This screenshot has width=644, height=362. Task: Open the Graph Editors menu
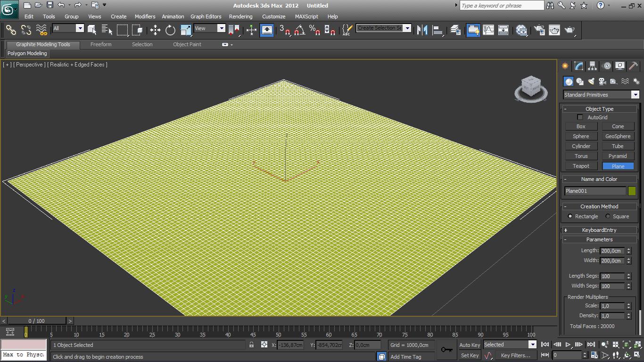(x=206, y=16)
